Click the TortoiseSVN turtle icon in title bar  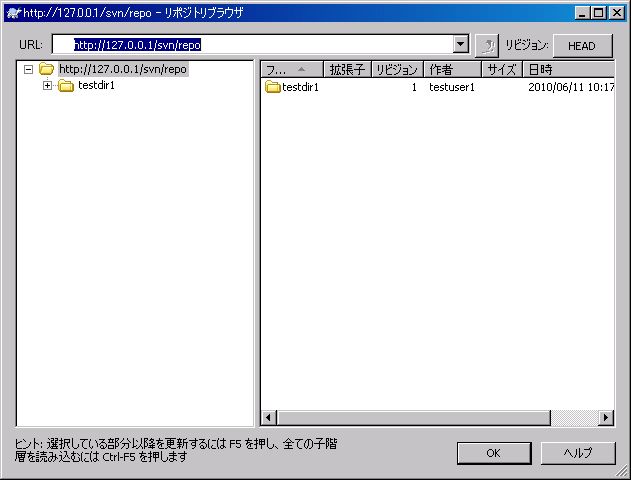(x=14, y=13)
